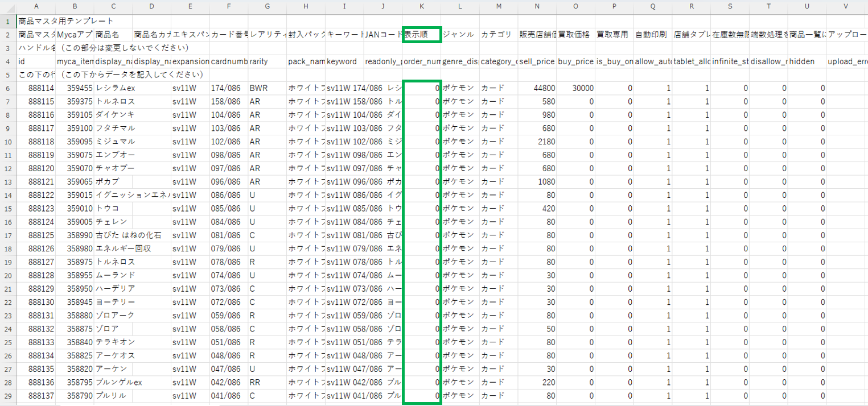Select the row 6 header
868x406 pixels.
coord(8,88)
